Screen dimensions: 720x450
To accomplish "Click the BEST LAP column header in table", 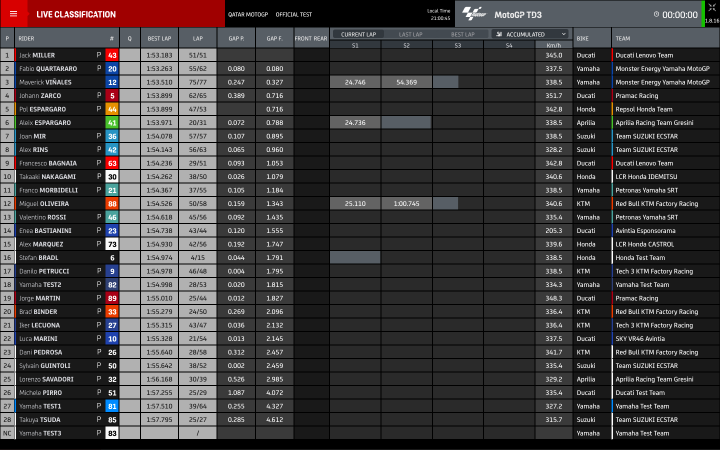I will point(159,39).
